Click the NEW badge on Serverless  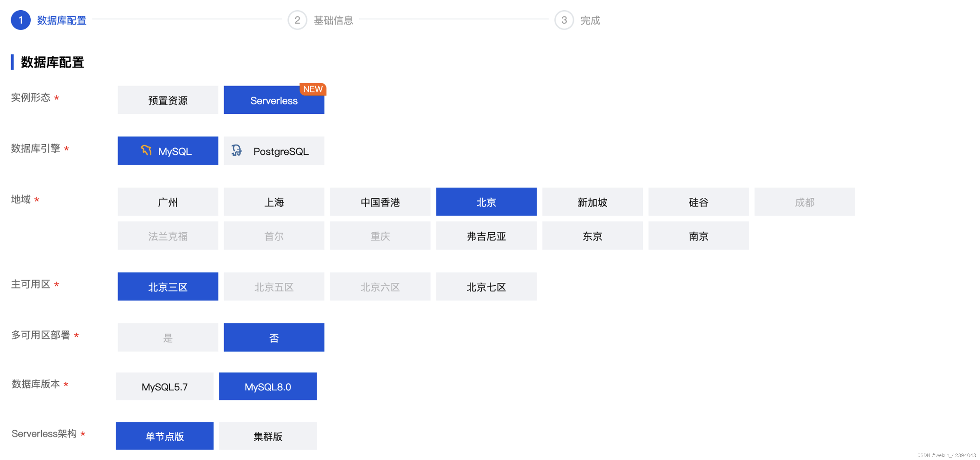pos(313,89)
